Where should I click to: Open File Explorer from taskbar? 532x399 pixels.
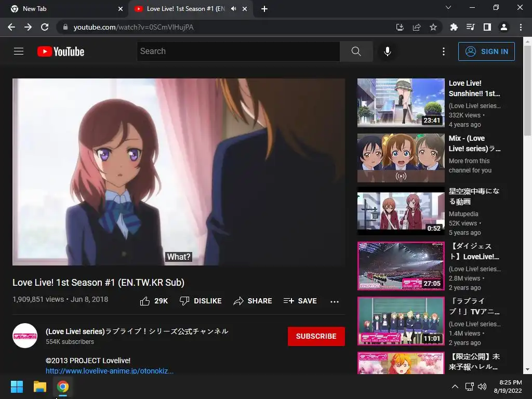[x=39, y=387]
